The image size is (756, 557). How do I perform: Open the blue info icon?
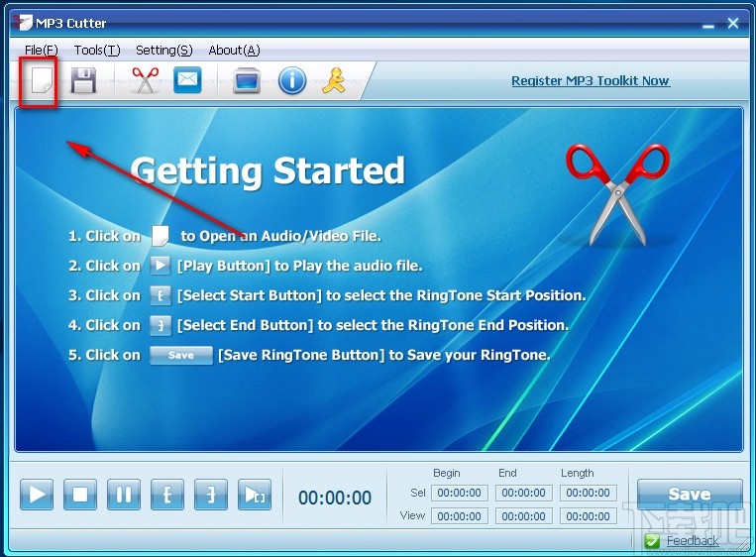click(292, 80)
